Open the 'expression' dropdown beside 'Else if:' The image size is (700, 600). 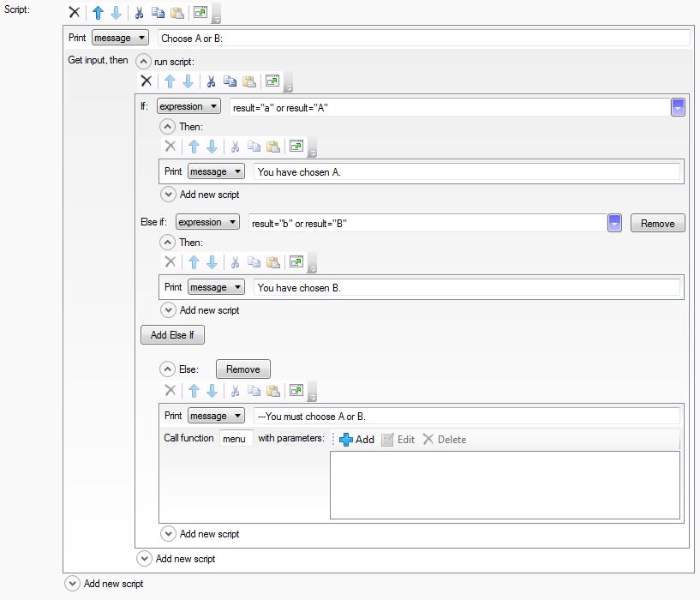click(206, 223)
